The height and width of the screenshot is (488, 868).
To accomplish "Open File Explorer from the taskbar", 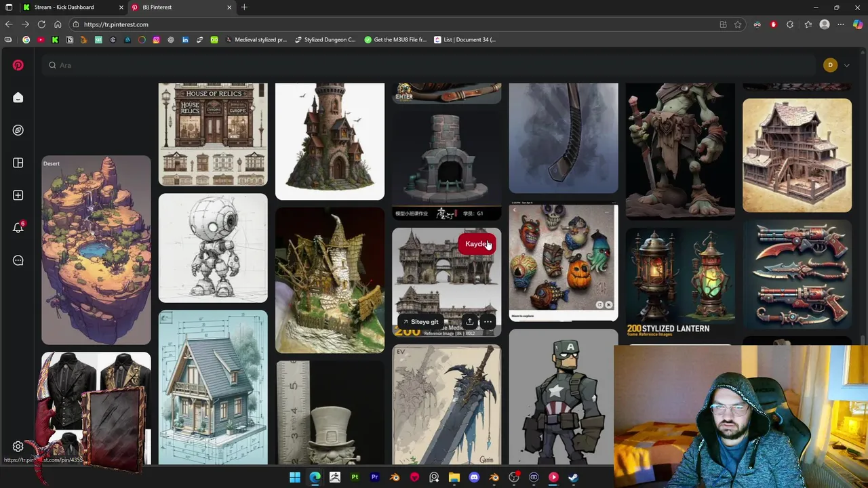I will 454,477.
